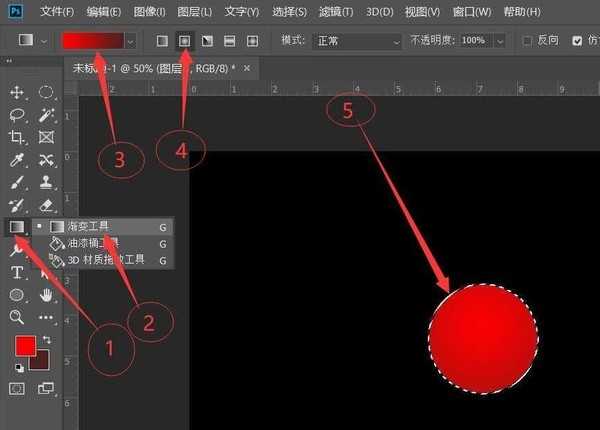Enable the 反向 reverse checkbox
The width and height of the screenshot is (600, 430).
[x=527, y=41]
